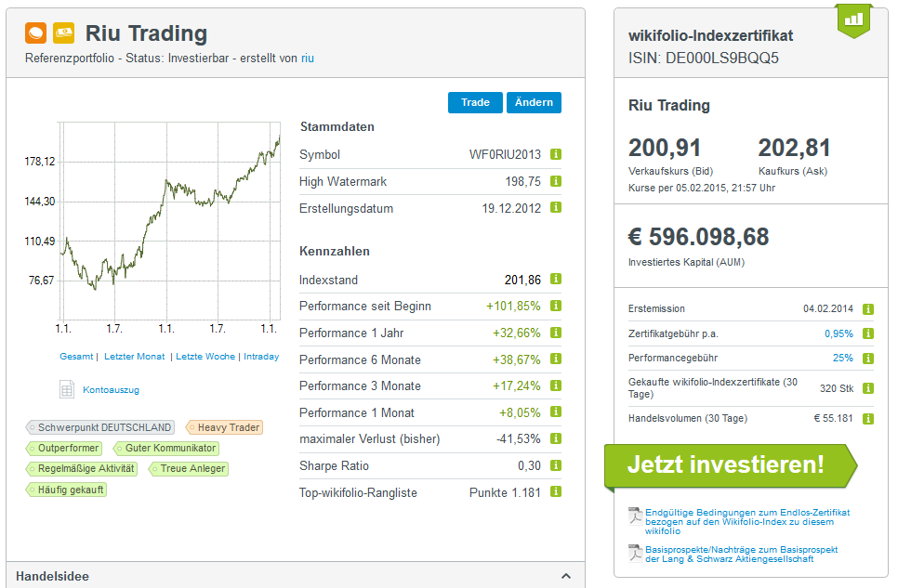Click the Guter Kommunikator tag
Image resolution: width=898 pixels, height=588 pixels.
[166, 449]
